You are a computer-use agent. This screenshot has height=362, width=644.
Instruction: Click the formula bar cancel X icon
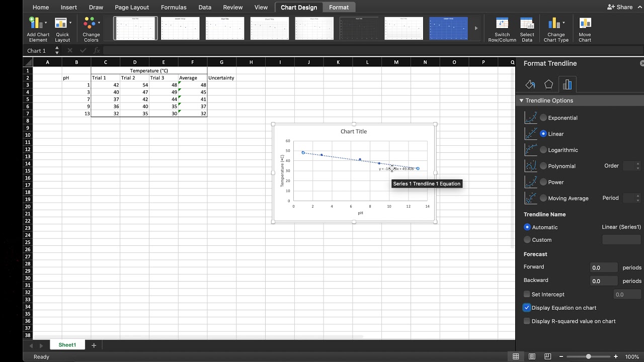(x=70, y=51)
